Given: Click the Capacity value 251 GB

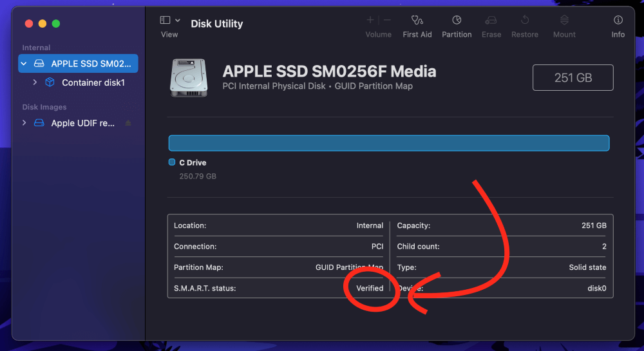Looking at the screenshot, I should pos(594,225).
